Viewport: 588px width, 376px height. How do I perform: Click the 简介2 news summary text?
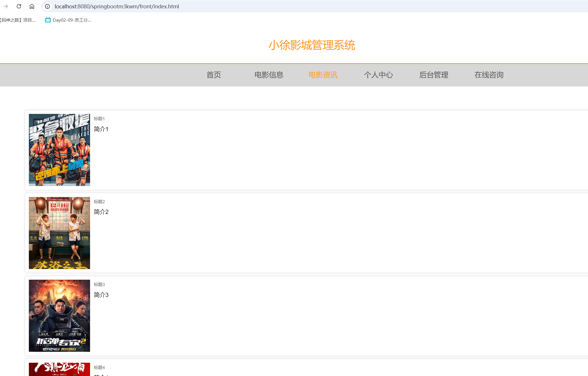[x=101, y=212]
